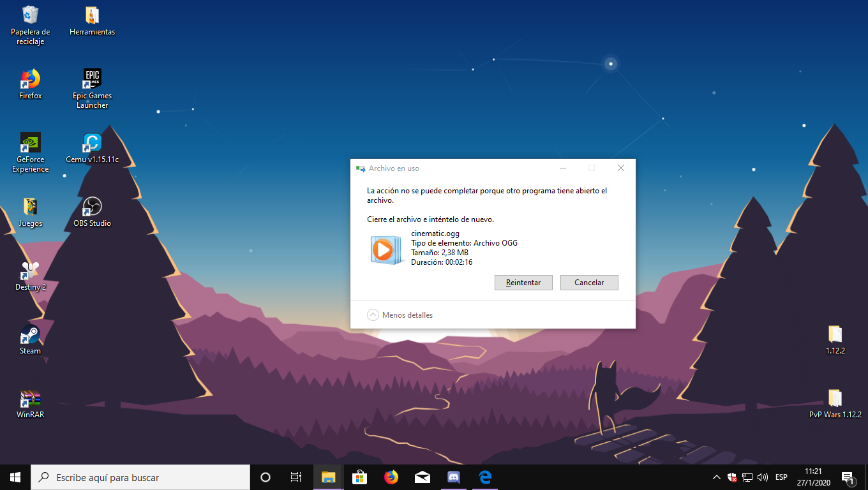
Task: Select the Steam desktop shortcut
Action: point(30,339)
